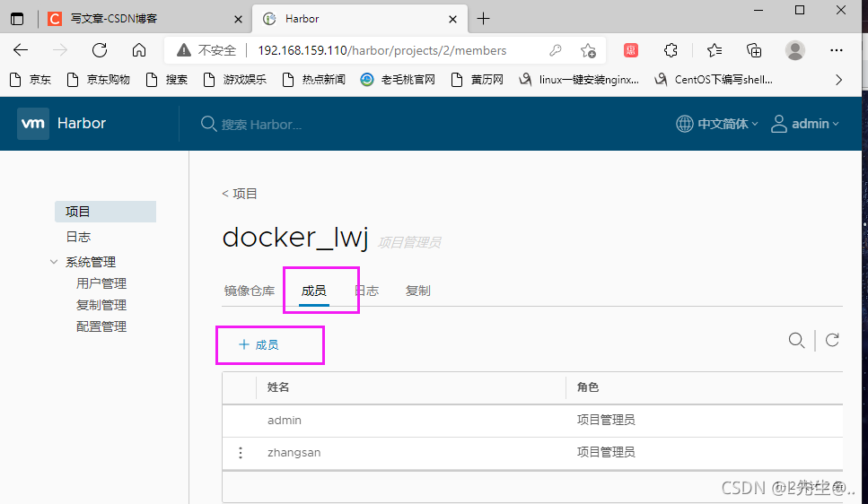
Task: Refresh the members list
Action: [x=832, y=340]
